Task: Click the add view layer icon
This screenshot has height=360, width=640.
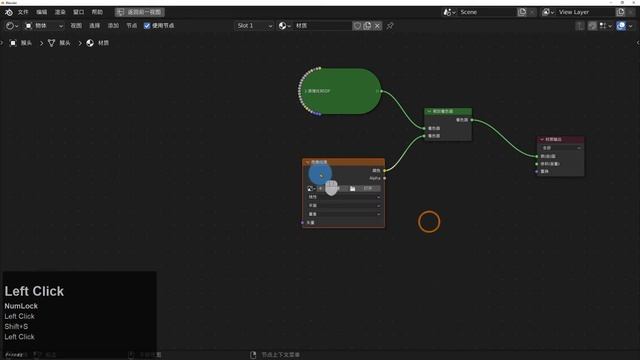Action: 621,12
